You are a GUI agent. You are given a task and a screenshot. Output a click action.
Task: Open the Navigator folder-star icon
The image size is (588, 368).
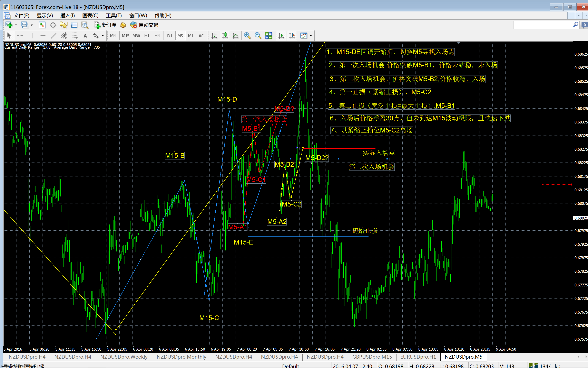(x=63, y=25)
